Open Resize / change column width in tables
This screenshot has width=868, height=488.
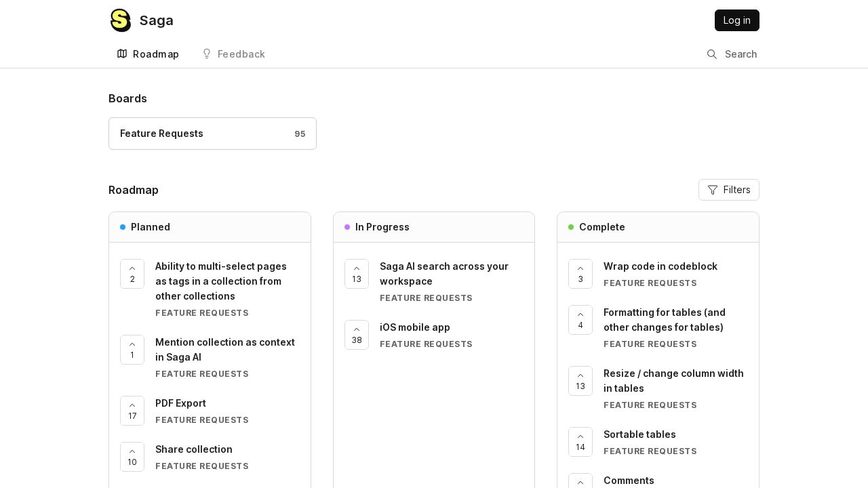tap(674, 381)
